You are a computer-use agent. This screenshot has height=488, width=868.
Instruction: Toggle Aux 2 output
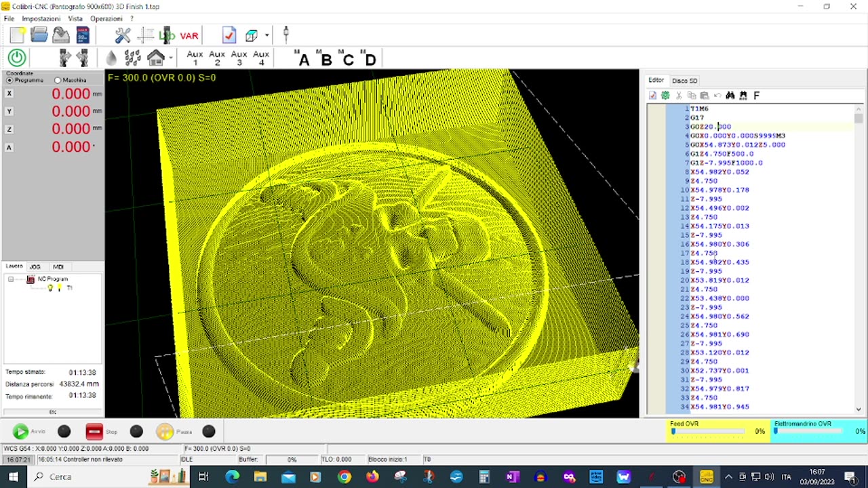[217, 58]
